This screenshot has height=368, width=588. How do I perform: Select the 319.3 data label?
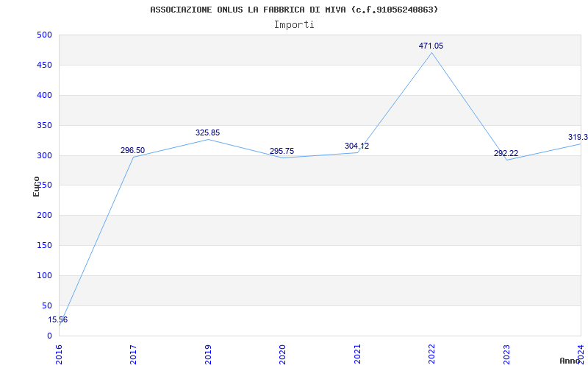578,138
